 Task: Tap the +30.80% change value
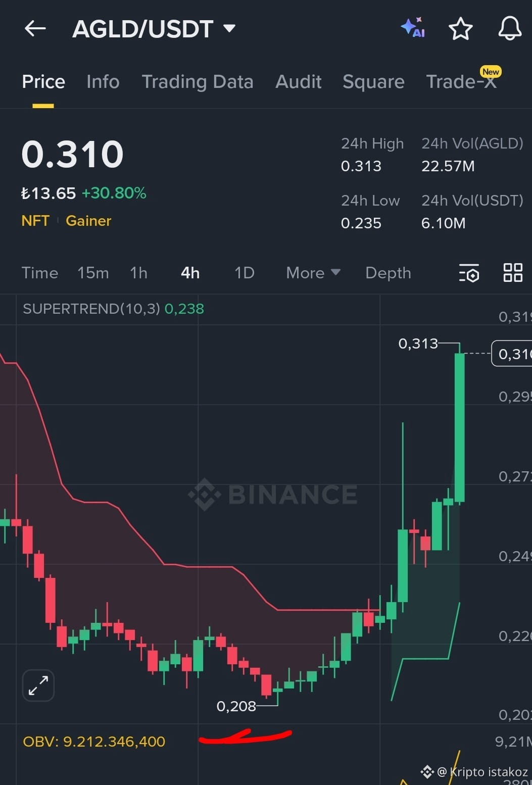(x=114, y=193)
